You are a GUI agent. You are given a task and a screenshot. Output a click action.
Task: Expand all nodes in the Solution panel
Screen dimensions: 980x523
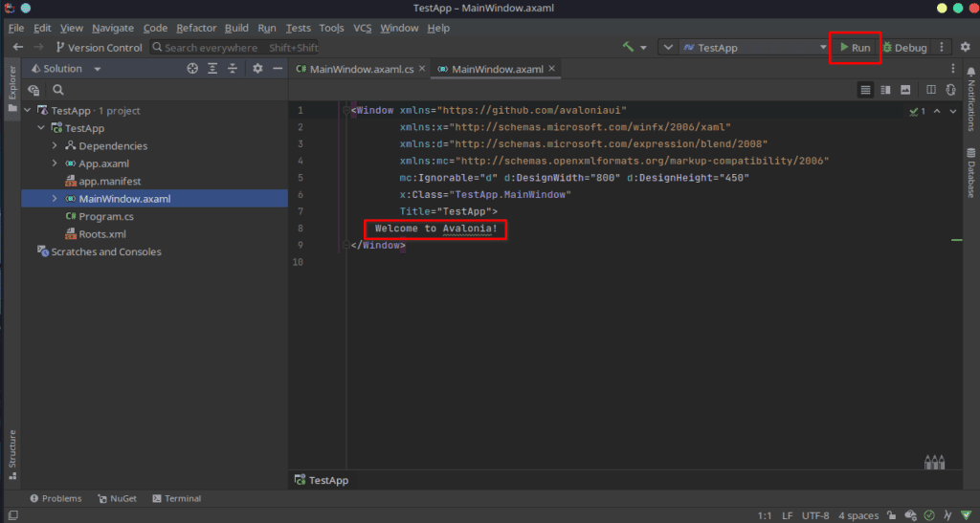pos(212,69)
